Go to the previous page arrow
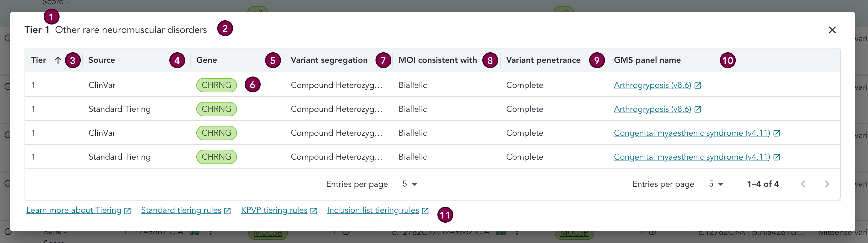Viewport: 868px width, 243px height. 803,184
